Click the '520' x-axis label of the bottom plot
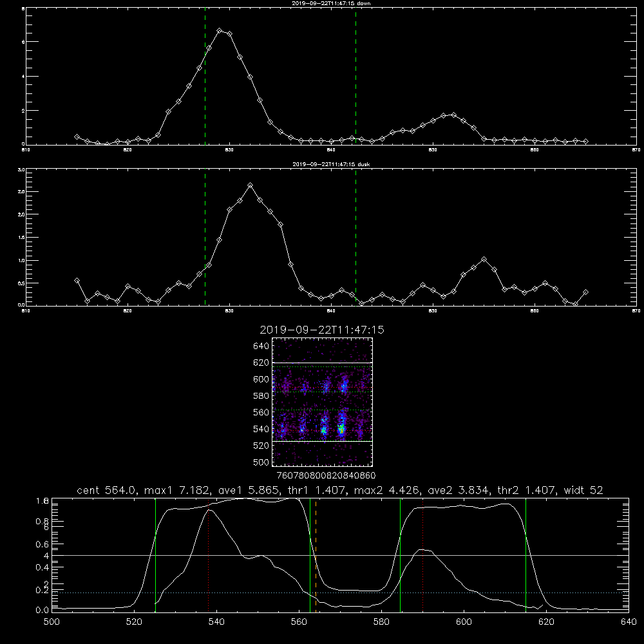The image size is (644, 644). click(134, 622)
